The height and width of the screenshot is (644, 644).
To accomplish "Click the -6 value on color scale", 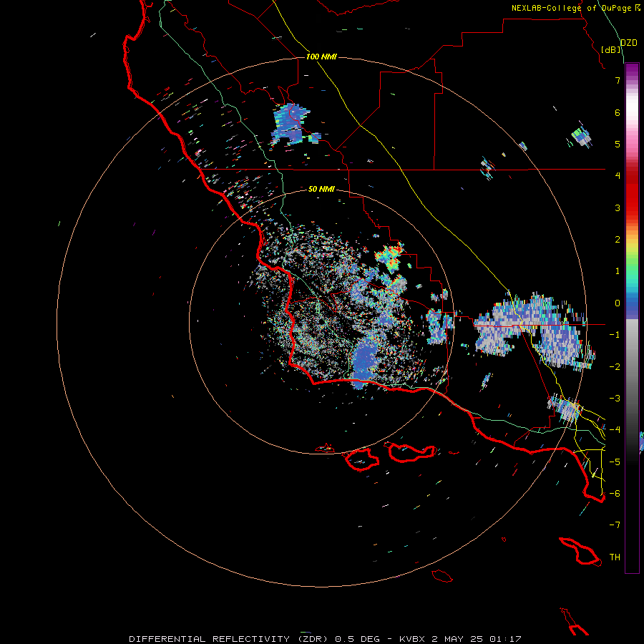I will coord(615,494).
